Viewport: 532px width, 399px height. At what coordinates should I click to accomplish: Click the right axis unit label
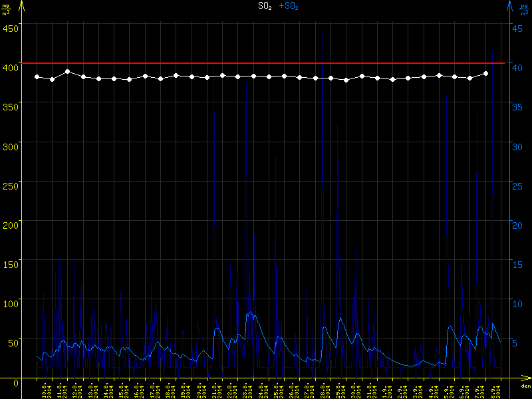(x=524, y=9)
